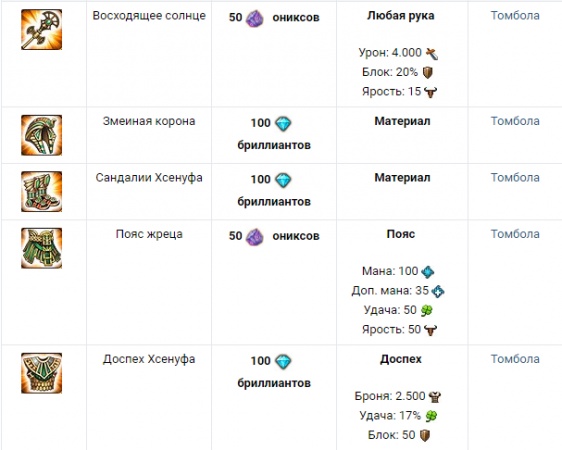
Task: Select the Восходящее солнце item name
Action: 149,16
